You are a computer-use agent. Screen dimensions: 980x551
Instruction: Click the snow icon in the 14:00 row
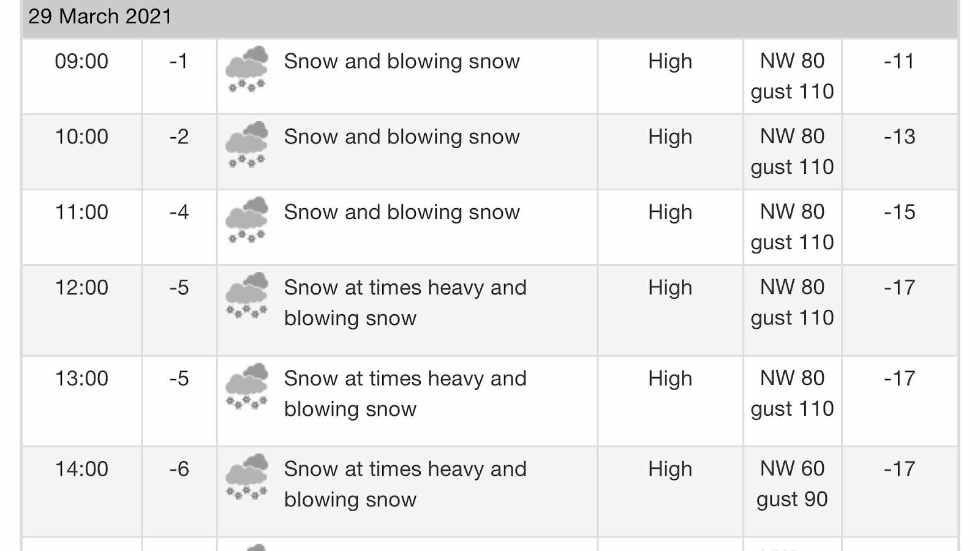pyautogui.click(x=247, y=476)
